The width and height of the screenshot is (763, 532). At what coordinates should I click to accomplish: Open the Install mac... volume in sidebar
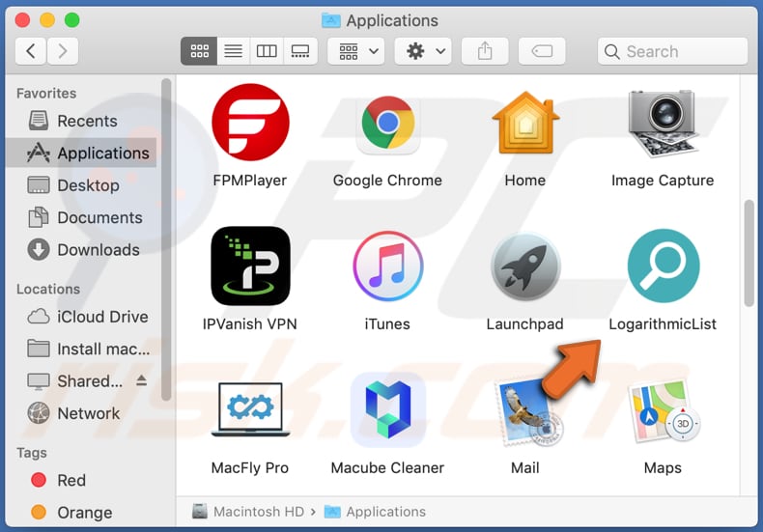coord(81,349)
